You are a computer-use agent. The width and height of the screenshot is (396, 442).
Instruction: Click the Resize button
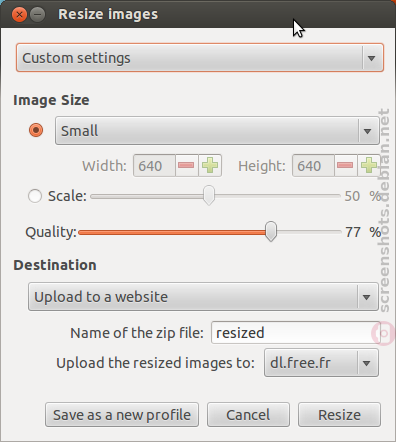click(339, 415)
